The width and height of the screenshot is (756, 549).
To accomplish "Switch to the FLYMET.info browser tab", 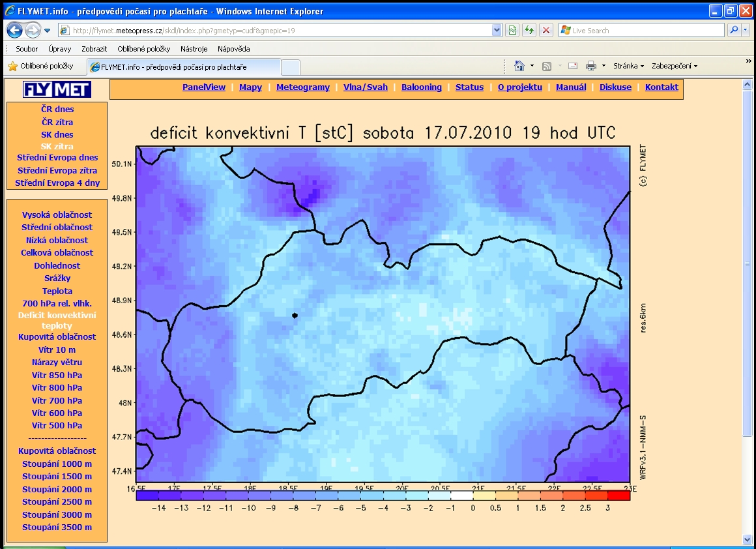I will click(182, 67).
